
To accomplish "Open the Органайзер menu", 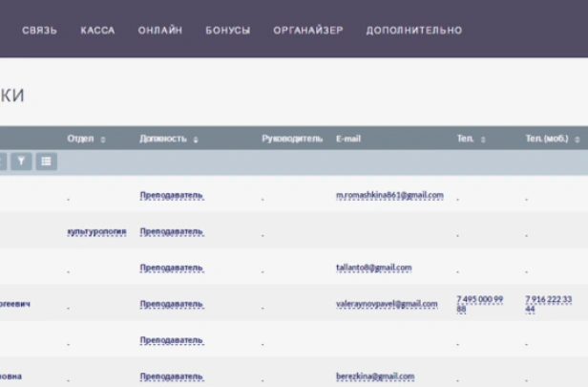I will 307,31.
